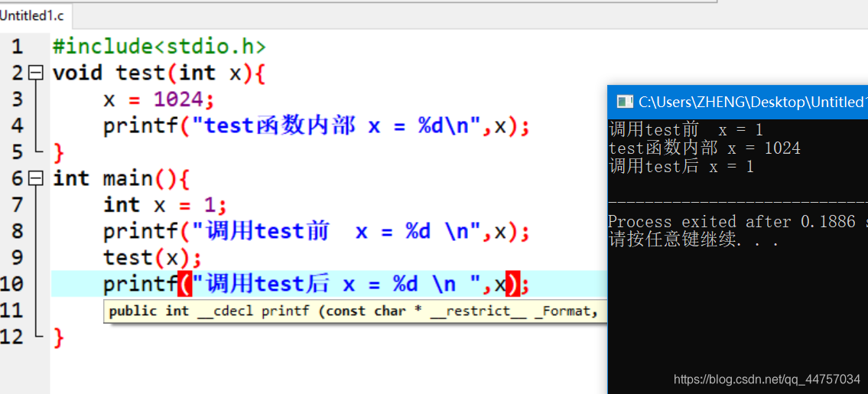Click the highlighted closing parenthesis on line 10
The image size is (868, 394).
tap(512, 285)
